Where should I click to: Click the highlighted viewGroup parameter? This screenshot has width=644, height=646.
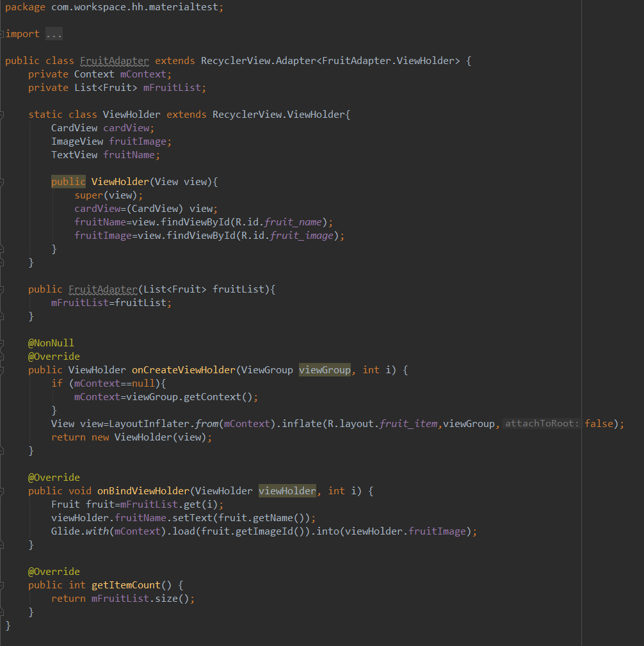[x=325, y=370]
